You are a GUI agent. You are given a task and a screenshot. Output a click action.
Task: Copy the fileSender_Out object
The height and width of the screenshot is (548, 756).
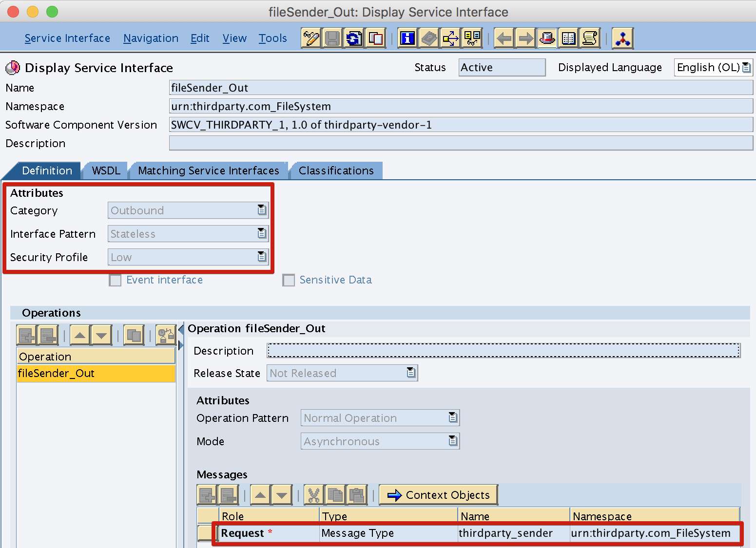[x=376, y=38]
